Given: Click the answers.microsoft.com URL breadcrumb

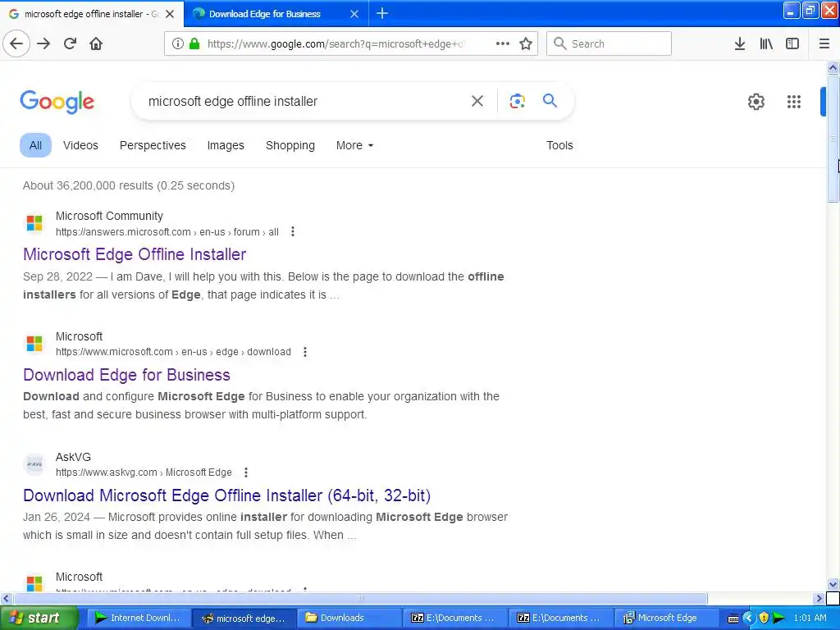Looking at the screenshot, I should 167,232.
